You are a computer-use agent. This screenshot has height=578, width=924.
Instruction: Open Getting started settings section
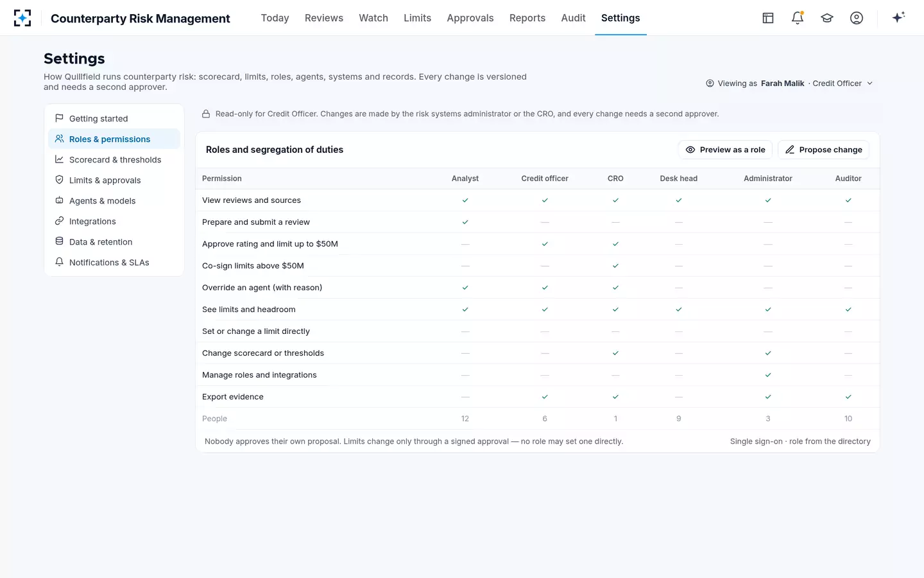pyautogui.click(x=114, y=118)
